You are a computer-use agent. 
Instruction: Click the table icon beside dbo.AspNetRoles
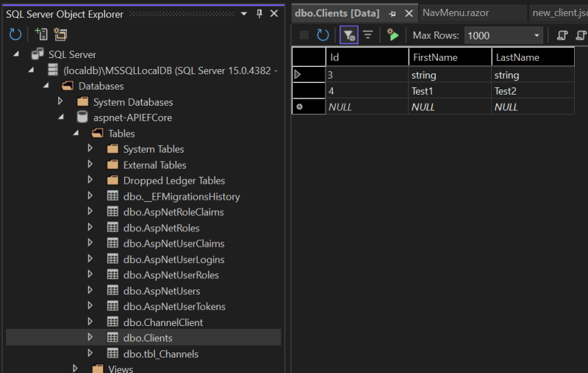pos(112,227)
